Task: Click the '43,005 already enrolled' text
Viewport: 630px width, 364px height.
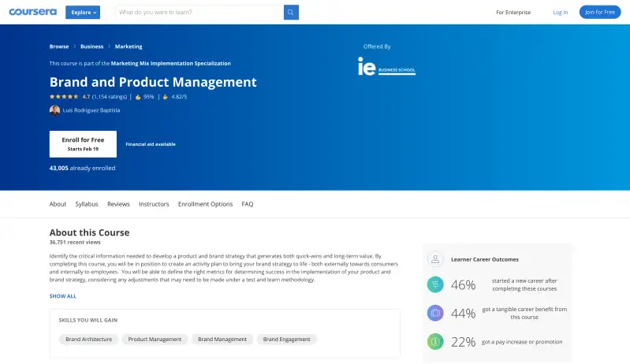Action: [x=82, y=168]
